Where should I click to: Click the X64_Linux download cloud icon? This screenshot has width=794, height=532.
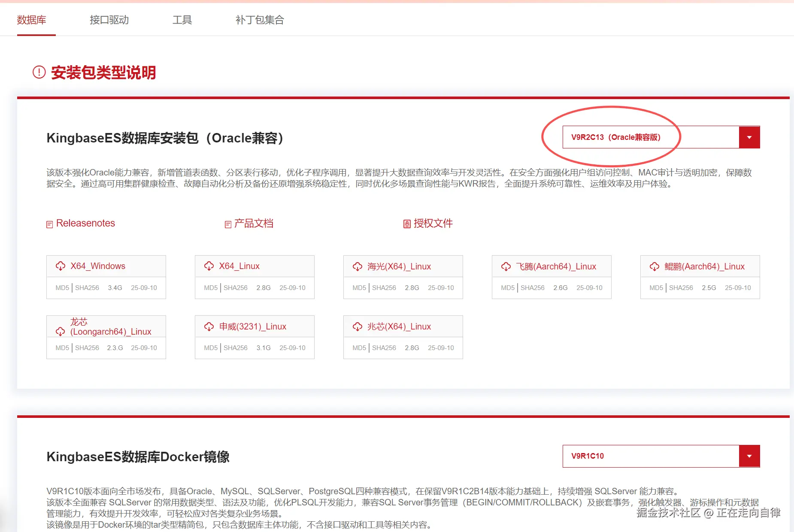tap(209, 266)
